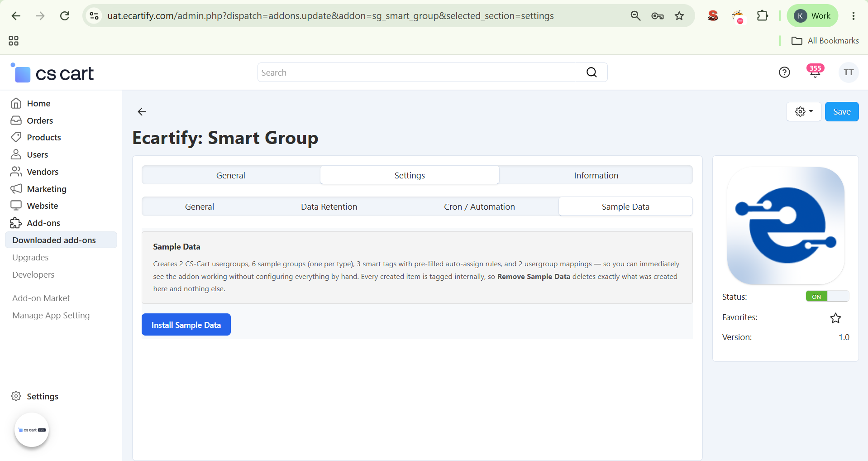
Task: Open the apps grid shortcut in bookmarks bar
Action: click(14, 41)
